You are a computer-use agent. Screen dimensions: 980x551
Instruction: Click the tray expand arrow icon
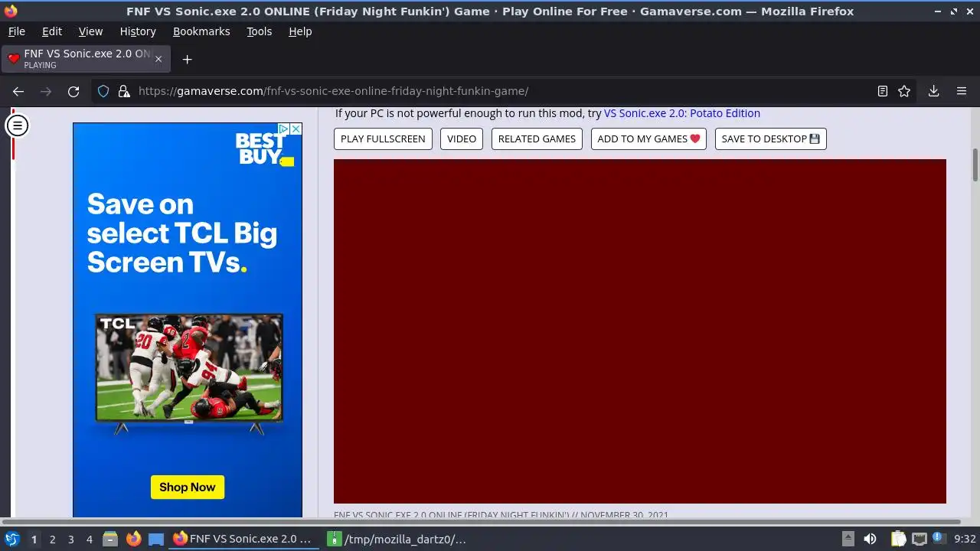pyautogui.click(x=848, y=539)
